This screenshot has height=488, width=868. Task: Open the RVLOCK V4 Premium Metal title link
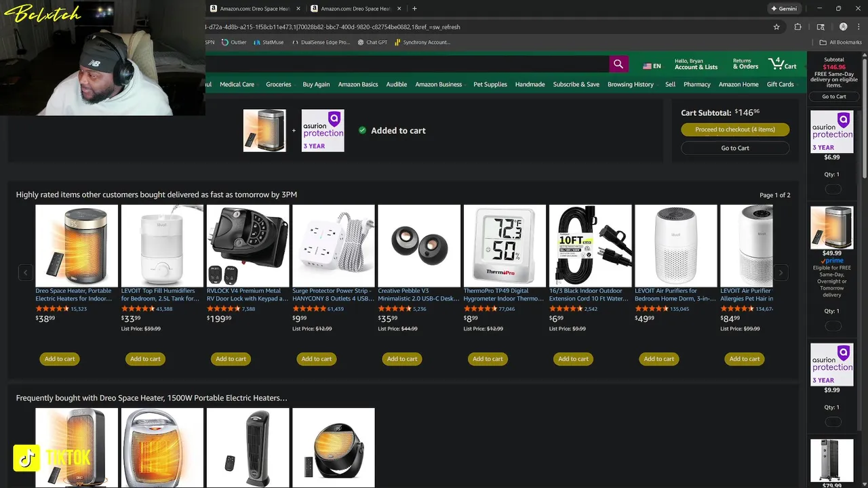[x=248, y=295]
